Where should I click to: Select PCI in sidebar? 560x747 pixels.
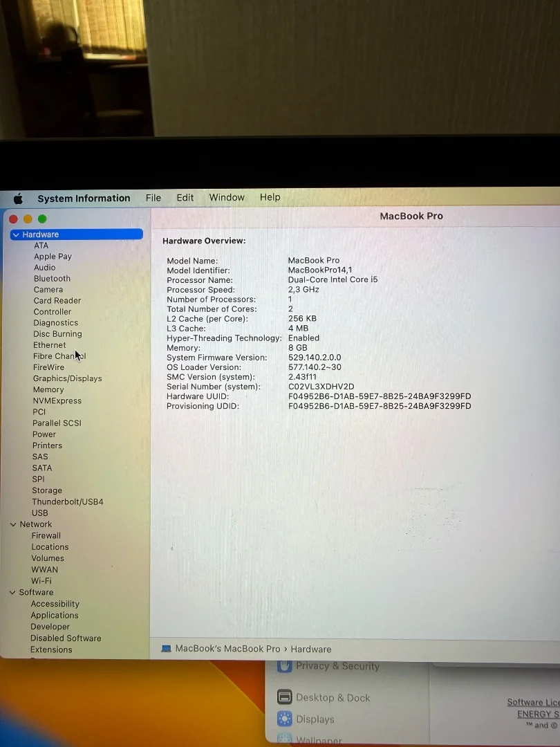point(39,412)
